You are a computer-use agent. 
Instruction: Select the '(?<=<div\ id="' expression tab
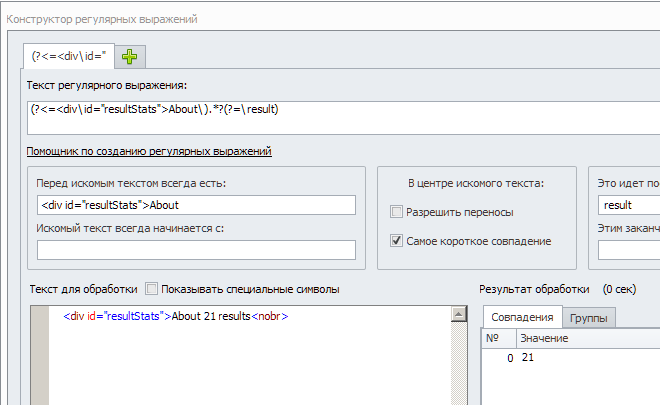click(68, 55)
